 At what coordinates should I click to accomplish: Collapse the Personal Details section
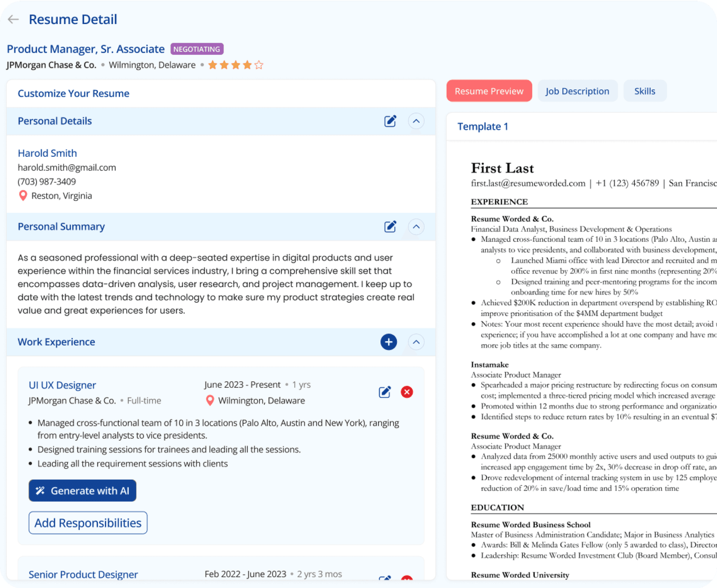416,121
